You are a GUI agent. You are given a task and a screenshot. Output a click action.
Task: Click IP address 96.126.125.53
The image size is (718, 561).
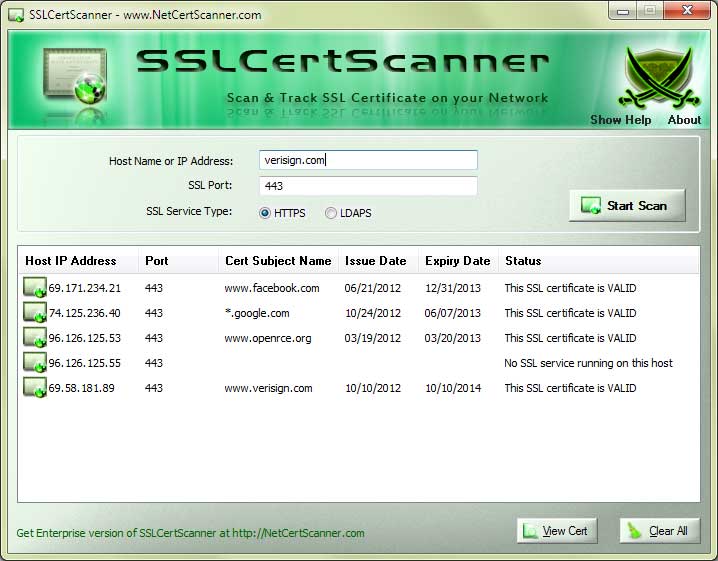[85, 338]
